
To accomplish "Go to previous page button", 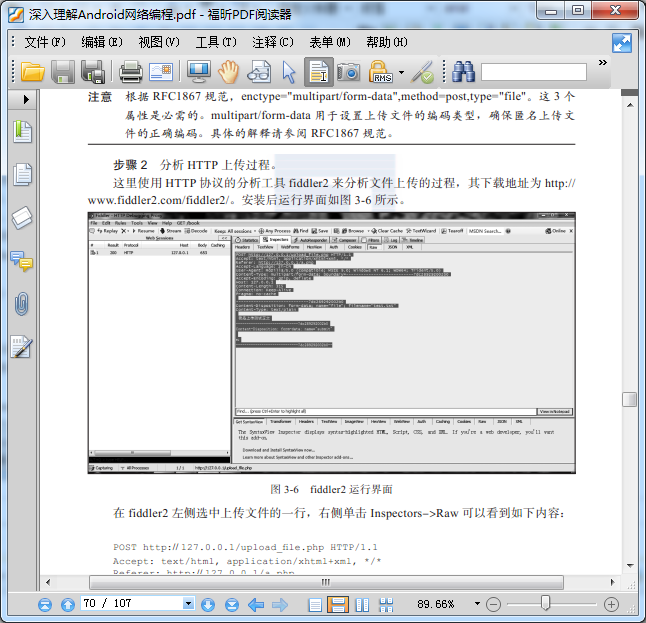I will [x=68, y=605].
